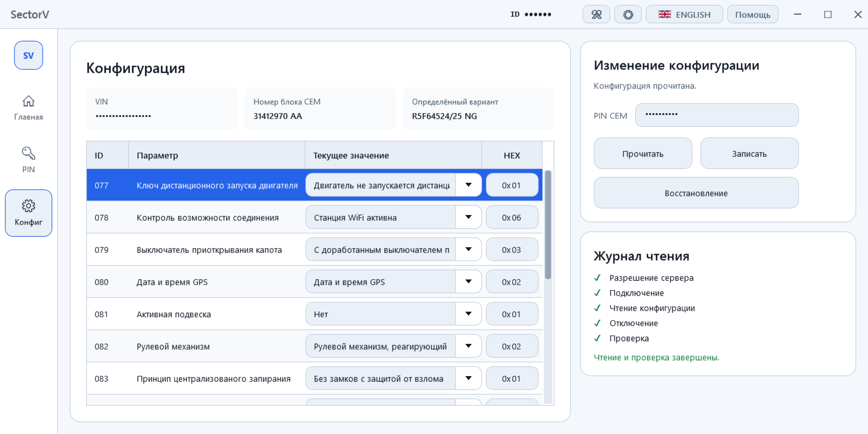This screenshot has width=868, height=434.
Task: Click the ID column header
Action: (108, 155)
